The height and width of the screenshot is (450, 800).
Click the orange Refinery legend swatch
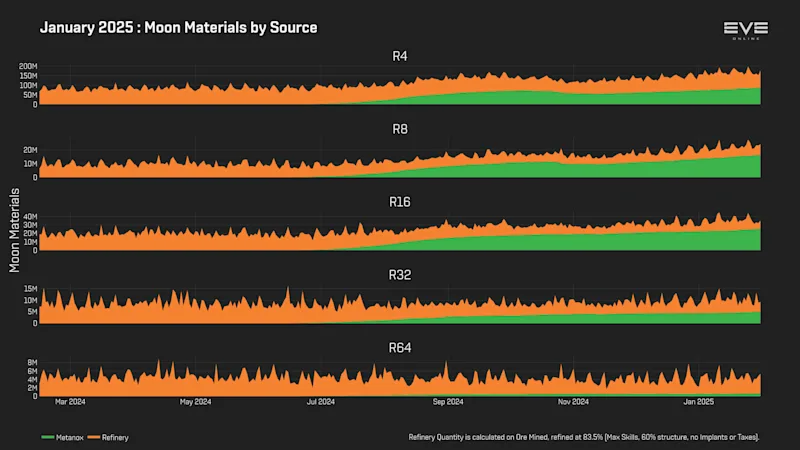(93, 437)
